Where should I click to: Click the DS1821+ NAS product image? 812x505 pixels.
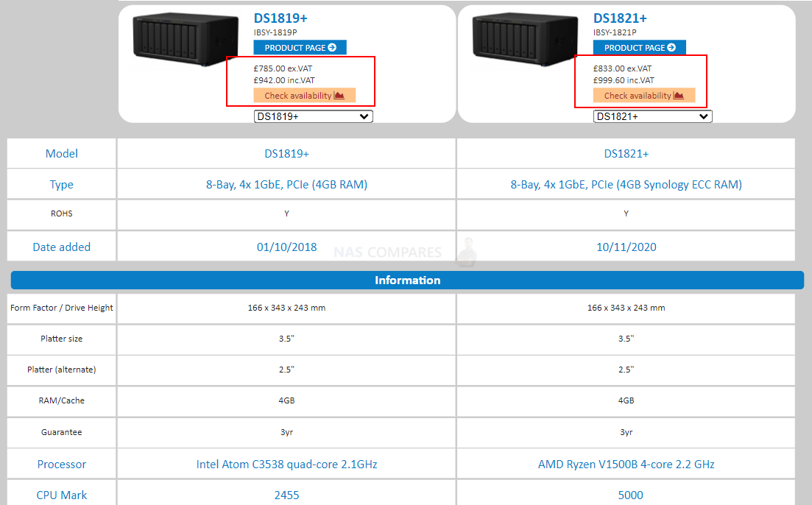pos(525,39)
